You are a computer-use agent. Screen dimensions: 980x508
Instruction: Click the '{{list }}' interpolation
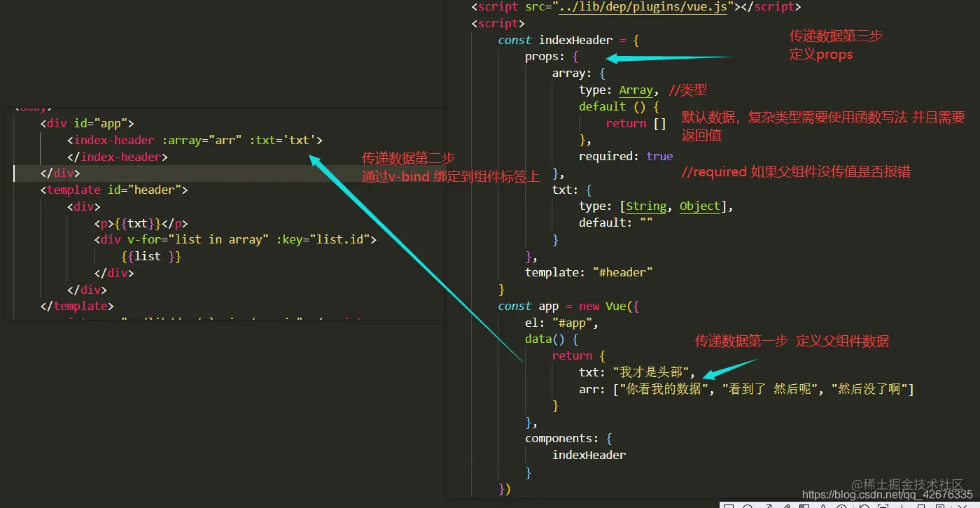point(151,256)
